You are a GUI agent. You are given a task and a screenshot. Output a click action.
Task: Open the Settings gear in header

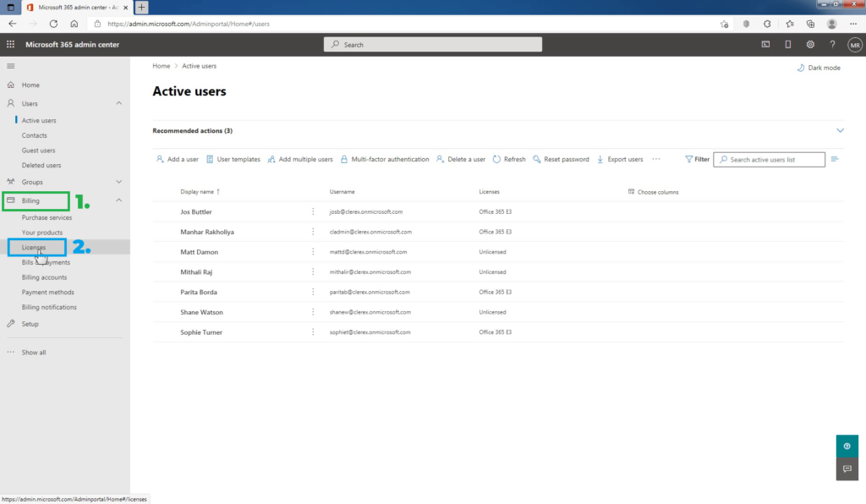coord(810,44)
